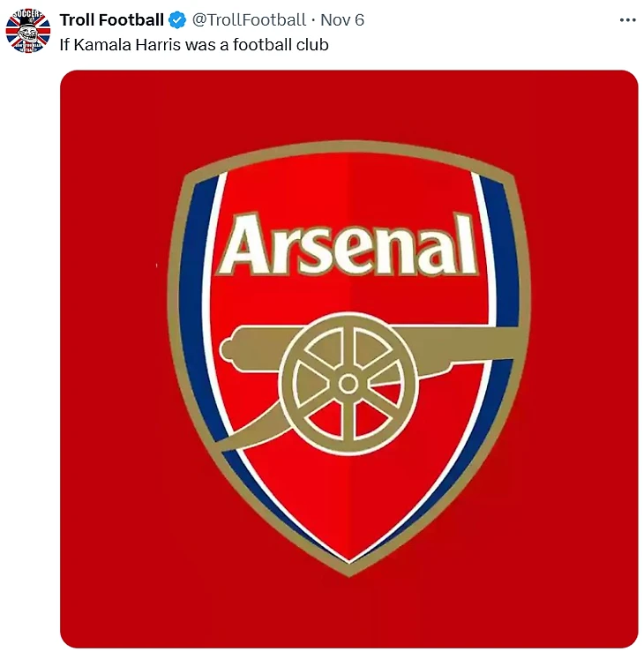The image size is (644, 659).
Task: Open the @TrollFootball handle link
Action: [x=249, y=19]
